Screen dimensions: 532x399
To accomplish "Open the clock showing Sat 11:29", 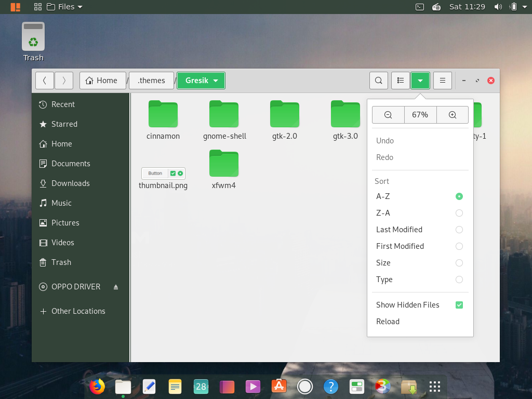I will 467,7.
